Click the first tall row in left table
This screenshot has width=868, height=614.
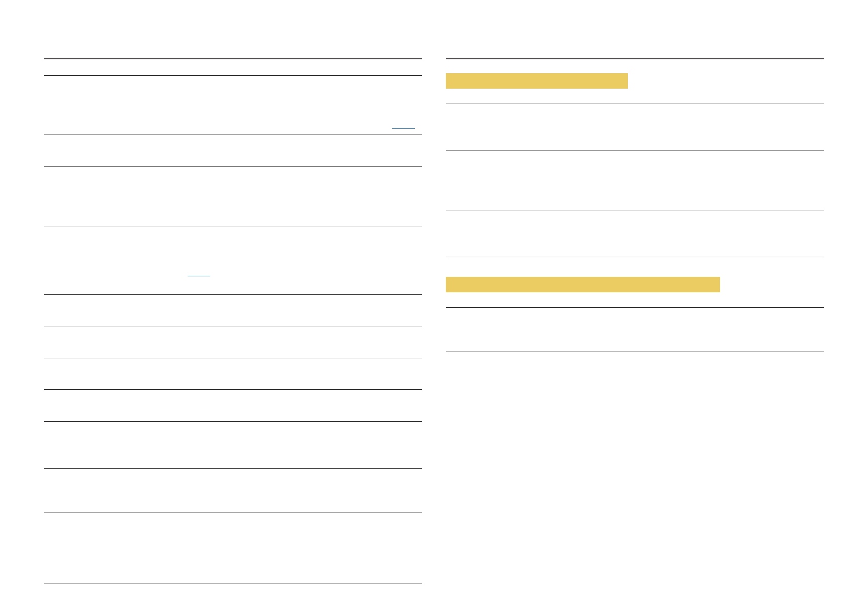point(232,105)
